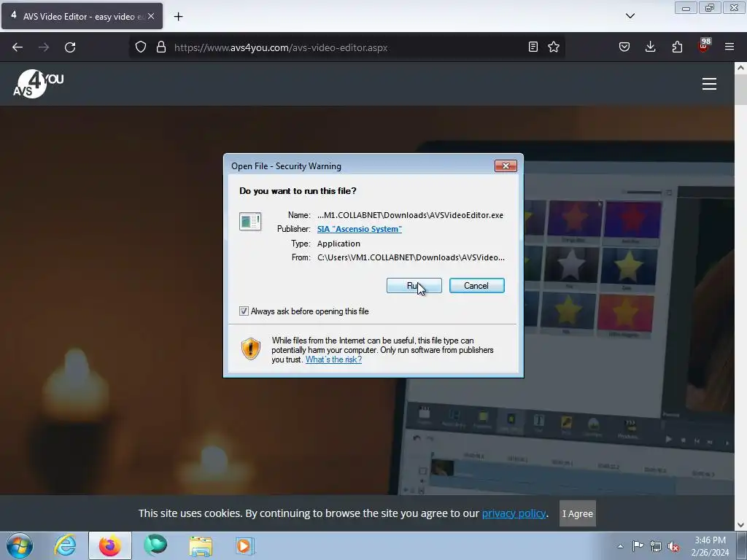Click the extension icon with 98 badge
The image size is (747, 560).
704,46
